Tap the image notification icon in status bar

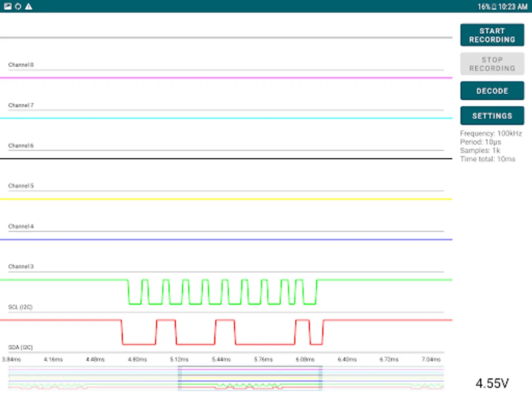point(8,7)
